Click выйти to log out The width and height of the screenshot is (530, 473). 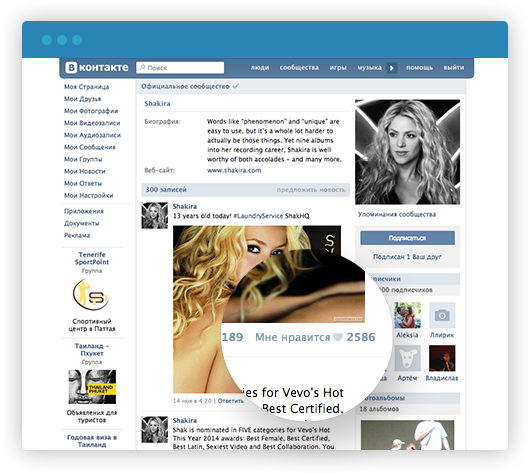454,68
